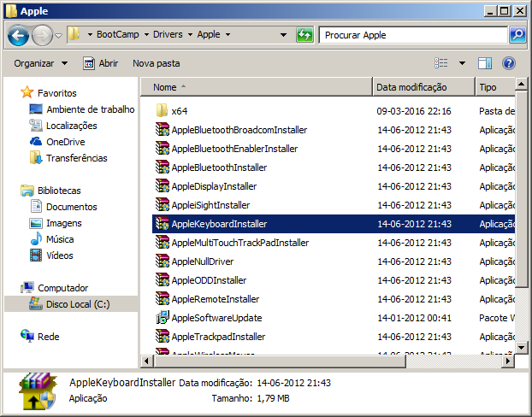The width and height of the screenshot is (532, 417).
Task: Go back using the Back arrow button
Action: pyautogui.click(x=18, y=35)
